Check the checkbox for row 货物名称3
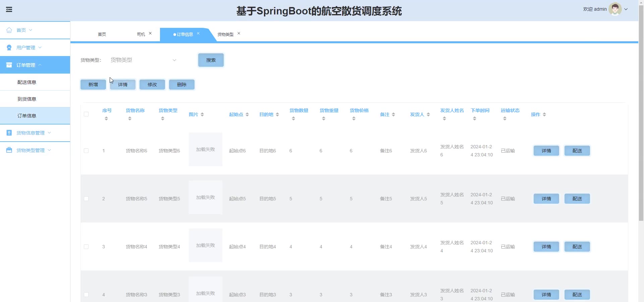Viewport: 644px width, 302px height. (x=86, y=295)
